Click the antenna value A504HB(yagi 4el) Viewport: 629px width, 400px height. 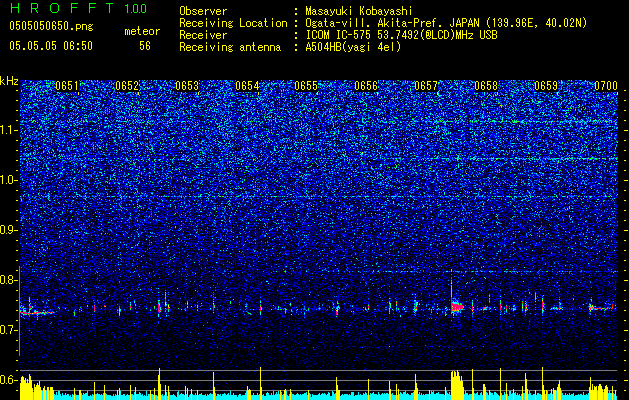tap(353, 48)
